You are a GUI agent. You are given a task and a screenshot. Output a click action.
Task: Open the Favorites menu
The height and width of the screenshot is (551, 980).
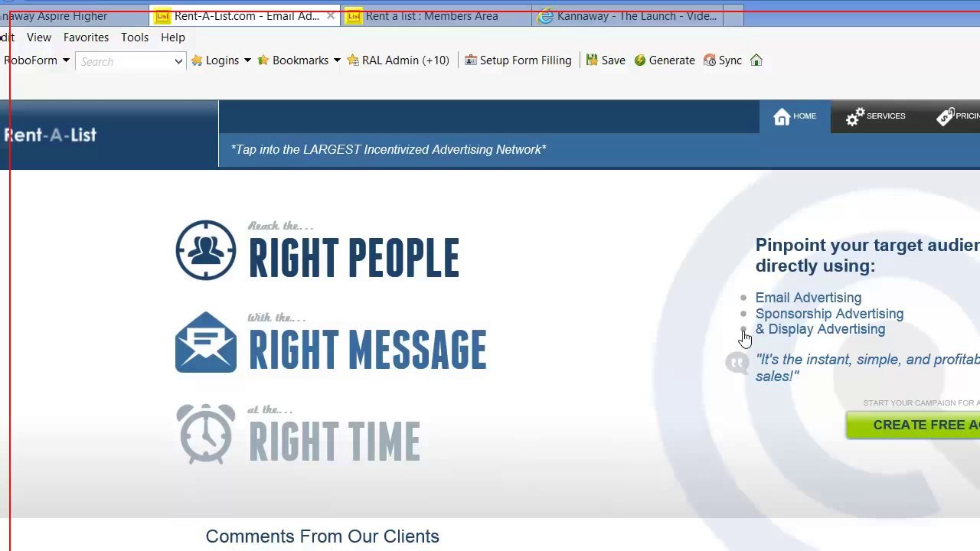86,37
